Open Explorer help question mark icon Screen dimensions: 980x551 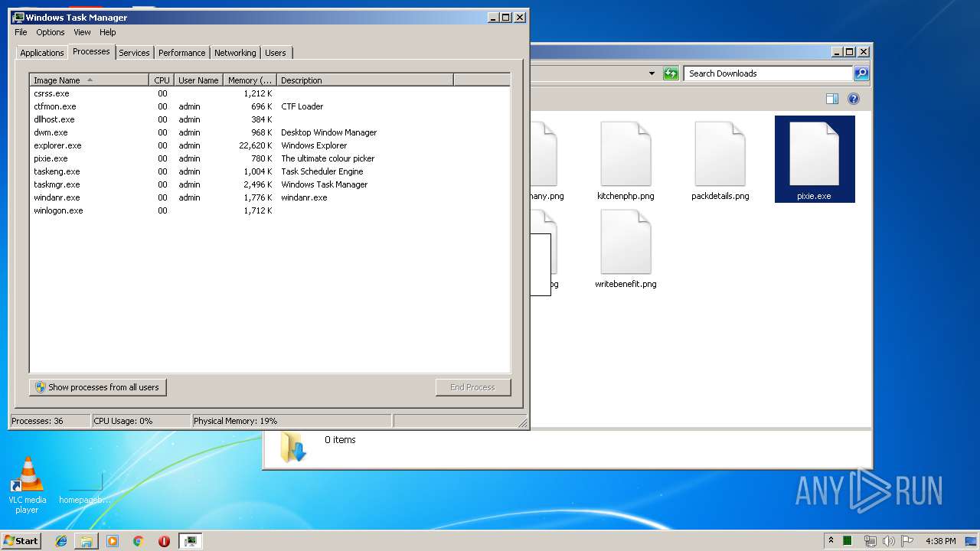pos(854,99)
